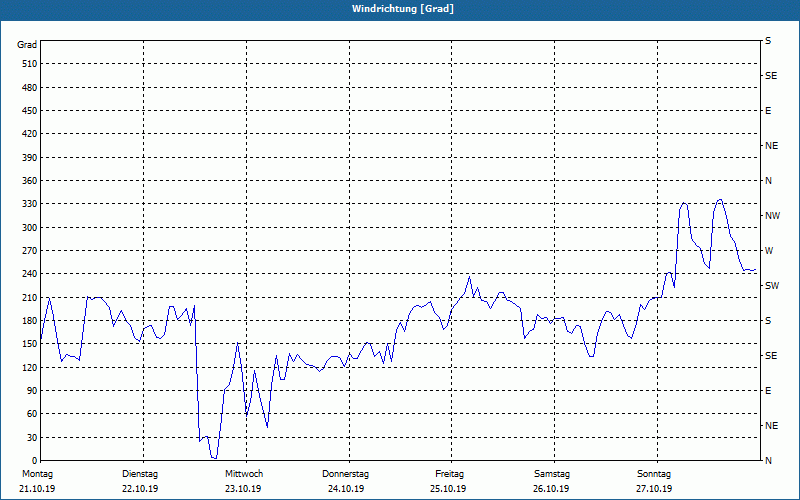
Task: Select the 330 axis value
Action: pos(30,204)
